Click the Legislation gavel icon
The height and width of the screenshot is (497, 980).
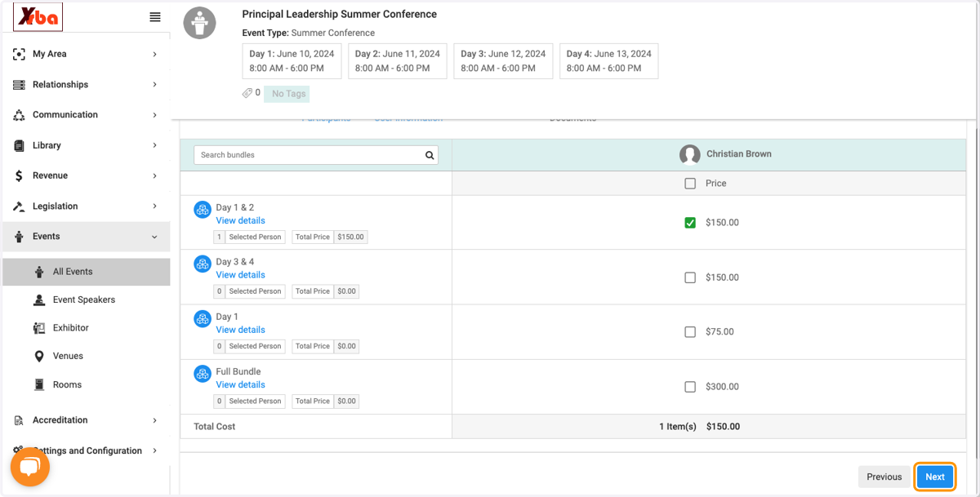click(x=19, y=206)
